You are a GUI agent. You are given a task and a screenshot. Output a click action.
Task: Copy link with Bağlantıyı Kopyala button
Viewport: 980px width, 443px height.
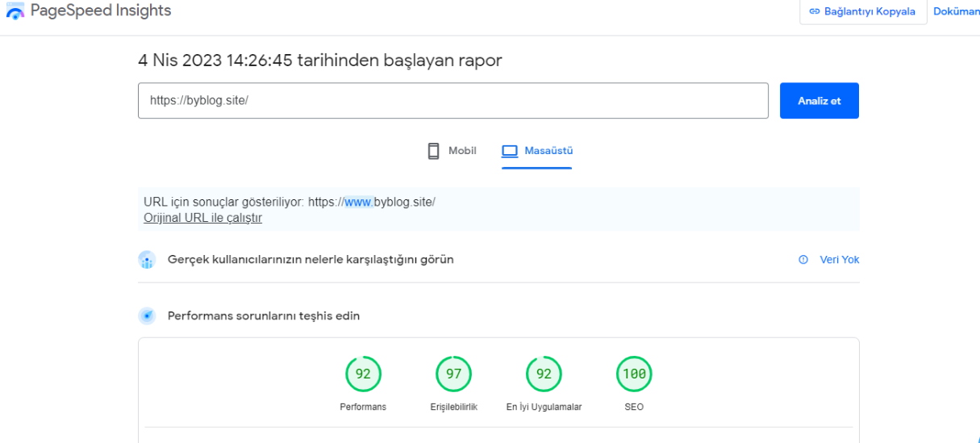[863, 11]
